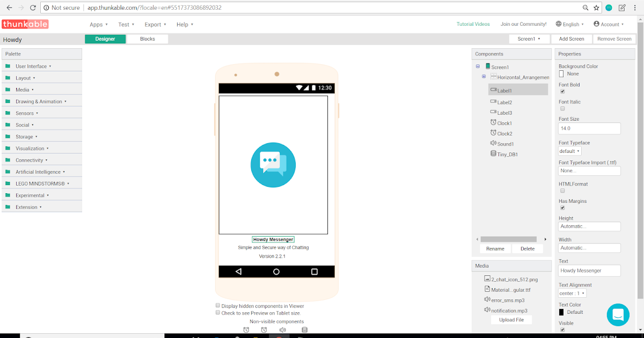Select the Screen1 phone icon in Components
This screenshot has height=338, width=644.
pyautogui.click(x=488, y=67)
